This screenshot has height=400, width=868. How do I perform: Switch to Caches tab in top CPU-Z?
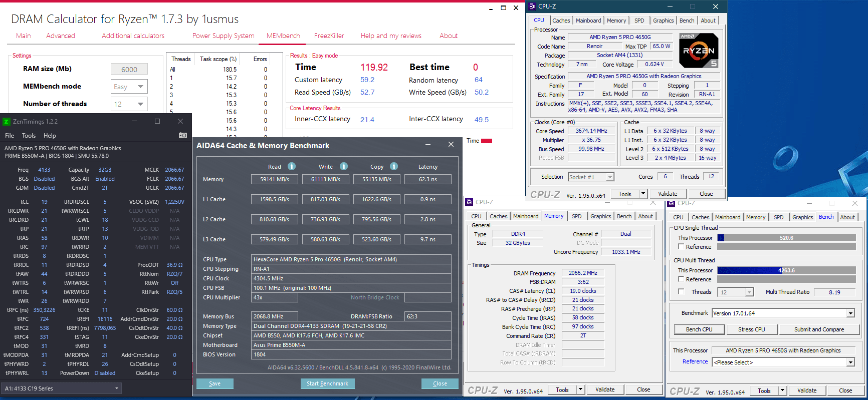pyautogui.click(x=561, y=21)
